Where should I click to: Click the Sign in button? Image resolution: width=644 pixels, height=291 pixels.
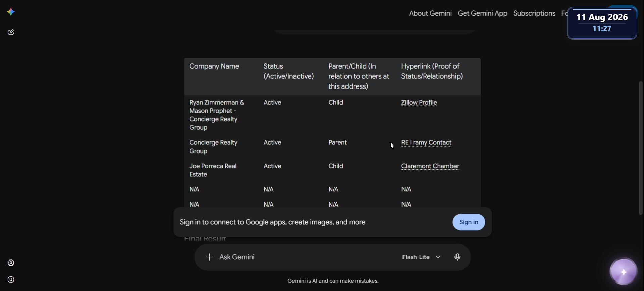click(469, 222)
